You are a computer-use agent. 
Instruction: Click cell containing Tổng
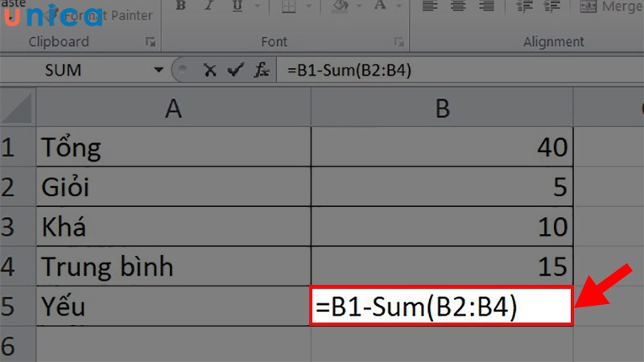click(173, 146)
